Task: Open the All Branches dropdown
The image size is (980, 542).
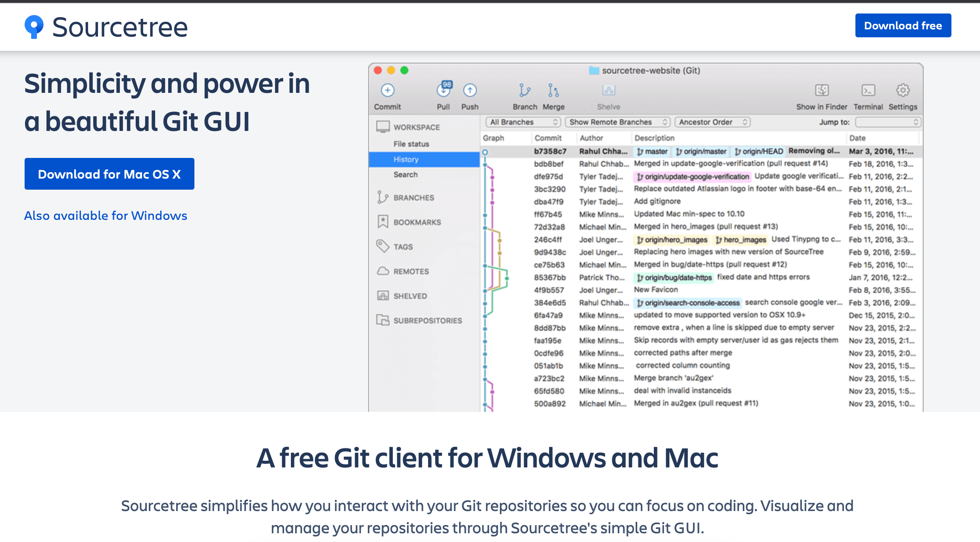Action: point(523,122)
